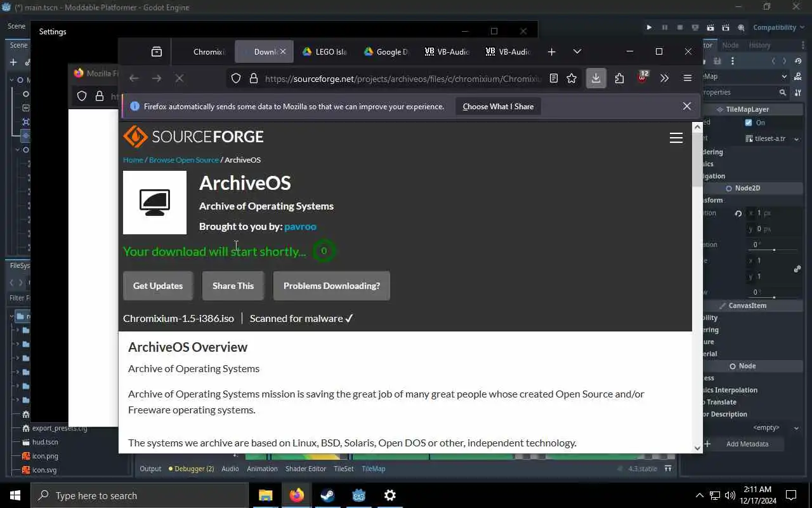Reset the position property to default

pyautogui.click(x=738, y=213)
